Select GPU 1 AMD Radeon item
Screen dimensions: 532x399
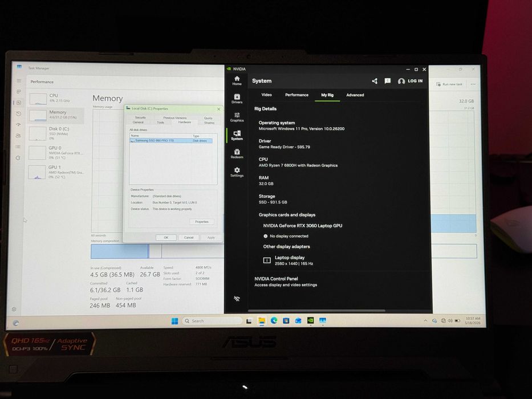pos(56,172)
